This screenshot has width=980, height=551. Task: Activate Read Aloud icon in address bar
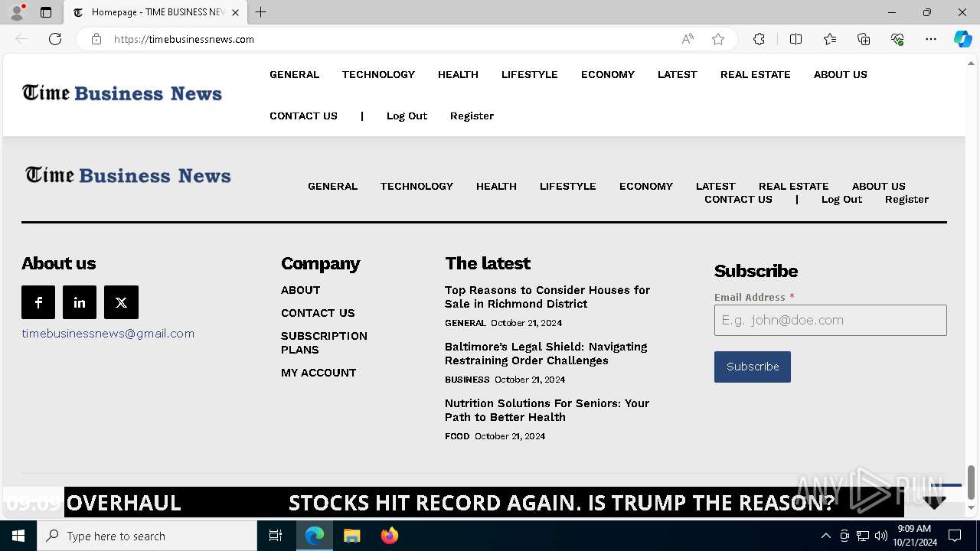tap(688, 39)
